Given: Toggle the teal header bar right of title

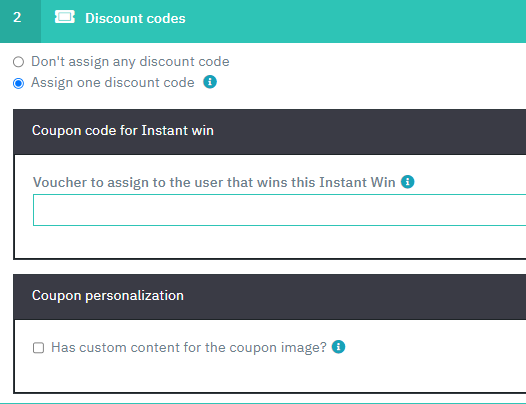Looking at the screenshot, I should [x=356, y=21].
